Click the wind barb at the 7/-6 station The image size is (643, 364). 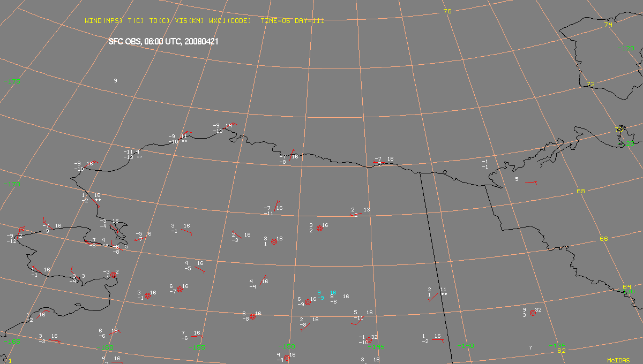pos(197,336)
